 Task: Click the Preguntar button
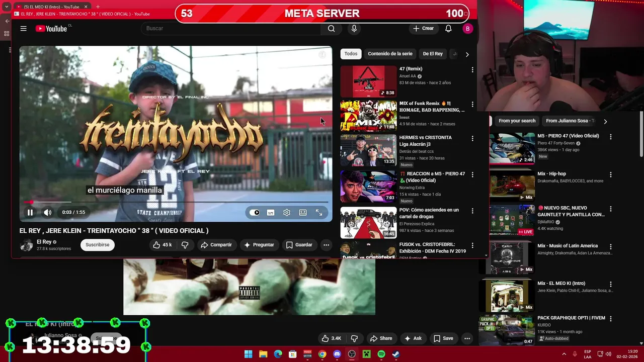259,245
